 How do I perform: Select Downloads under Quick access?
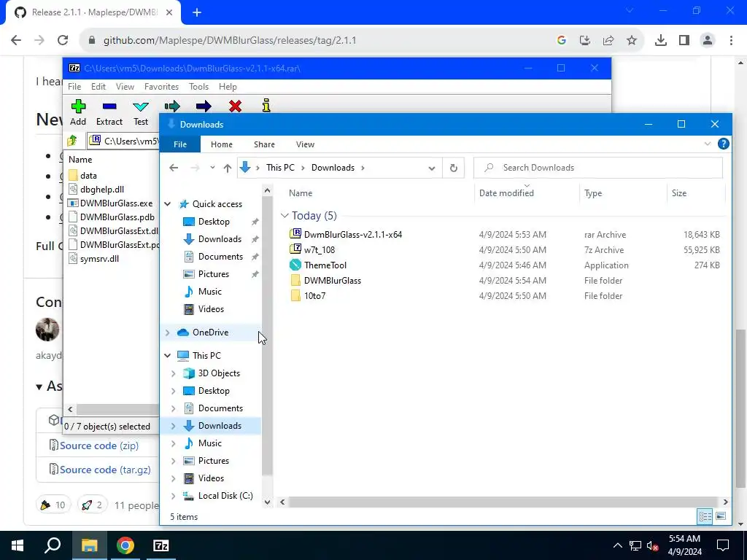click(x=220, y=239)
